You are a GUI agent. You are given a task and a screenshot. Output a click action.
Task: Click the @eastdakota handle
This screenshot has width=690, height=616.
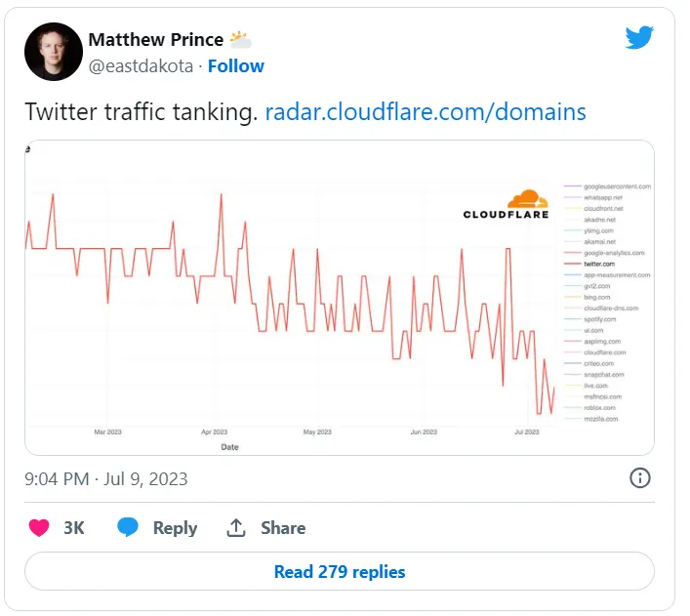pyautogui.click(x=141, y=66)
